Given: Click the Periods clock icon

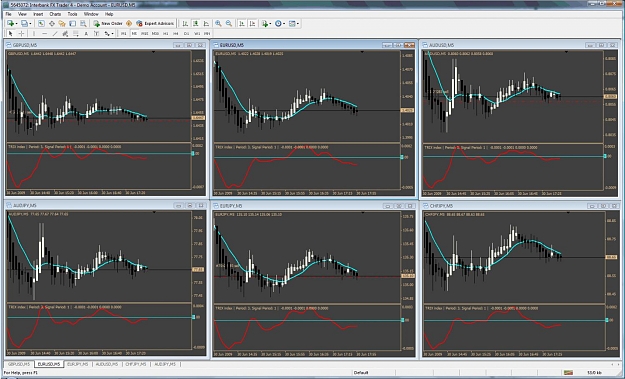Looking at the screenshot, I should click(278, 24).
